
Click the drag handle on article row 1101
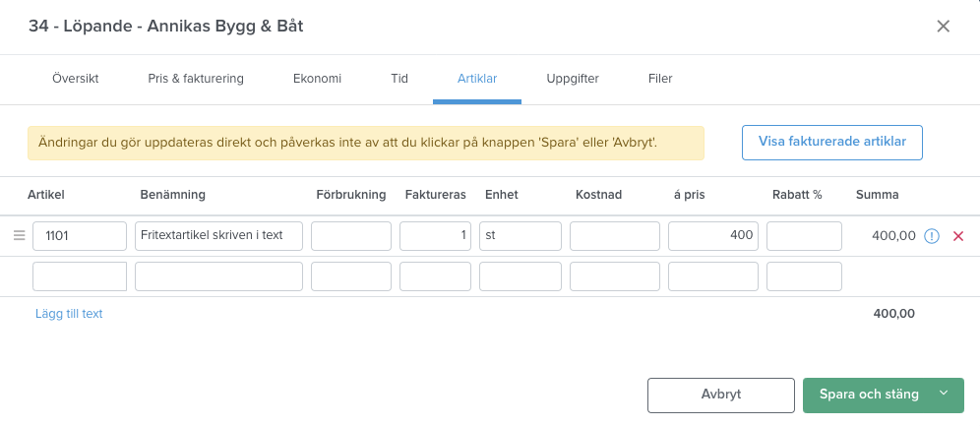20,235
